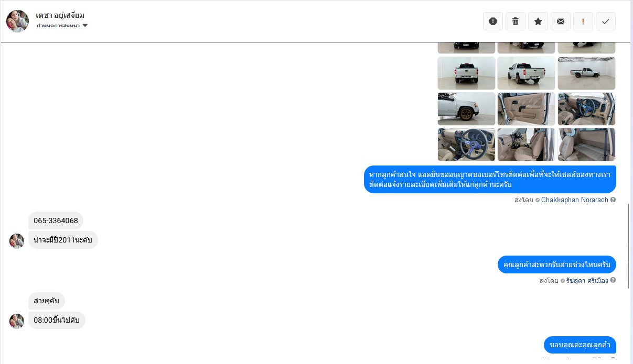The image size is (633, 364).
Task: Open front seats interior photo
Action: point(526,145)
